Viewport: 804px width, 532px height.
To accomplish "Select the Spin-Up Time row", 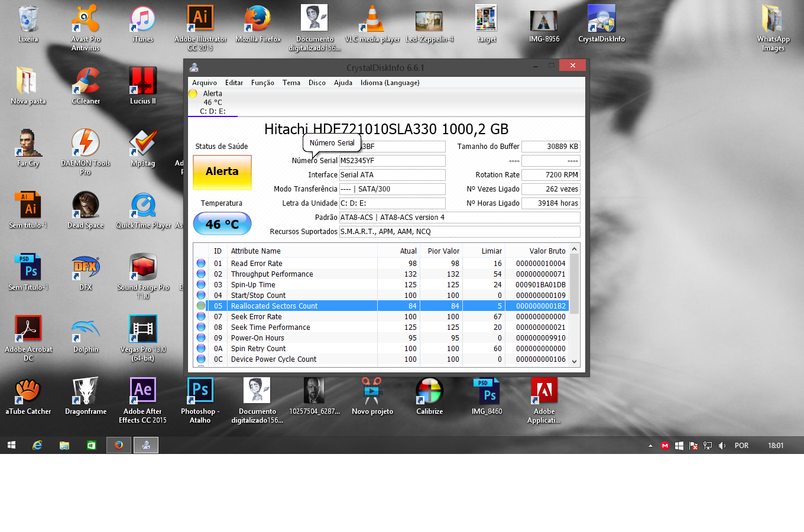I will 382,285.
